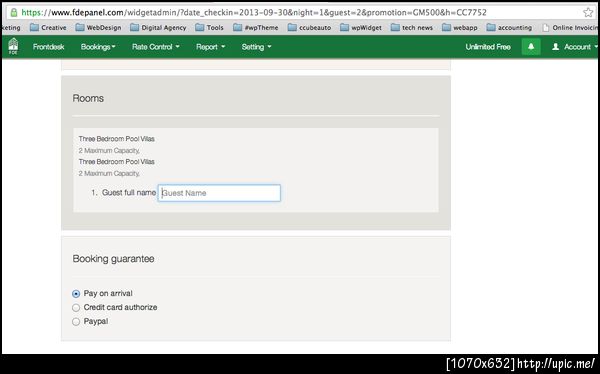The height and width of the screenshot is (374, 600).
Task: Open the notification bell icon
Action: (x=531, y=47)
